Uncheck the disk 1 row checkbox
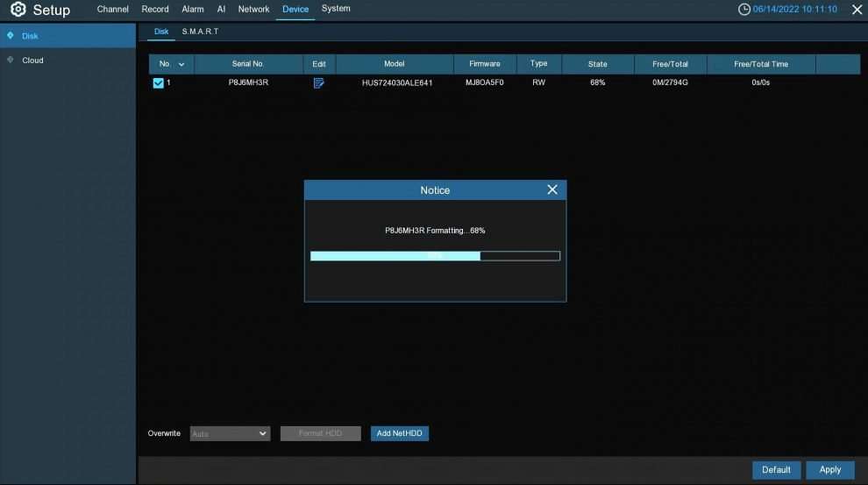 pyautogui.click(x=159, y=83)
